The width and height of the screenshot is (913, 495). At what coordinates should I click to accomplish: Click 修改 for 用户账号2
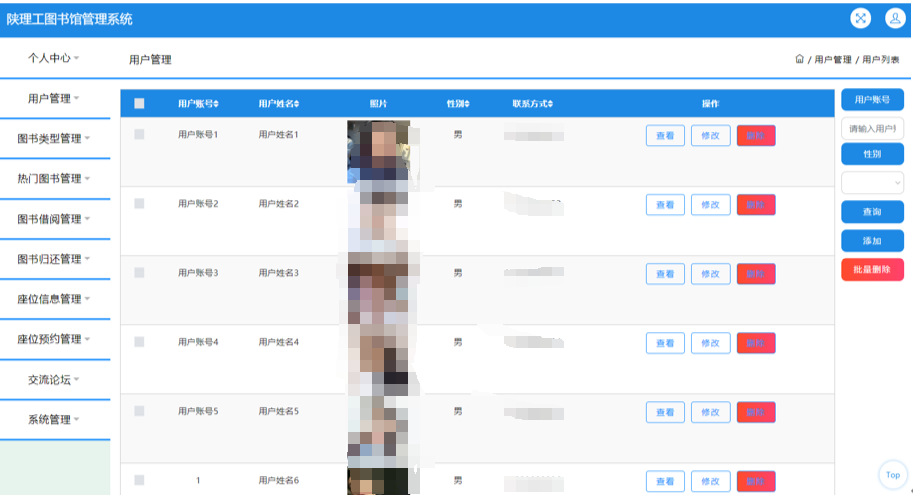[x=710, y=205]
